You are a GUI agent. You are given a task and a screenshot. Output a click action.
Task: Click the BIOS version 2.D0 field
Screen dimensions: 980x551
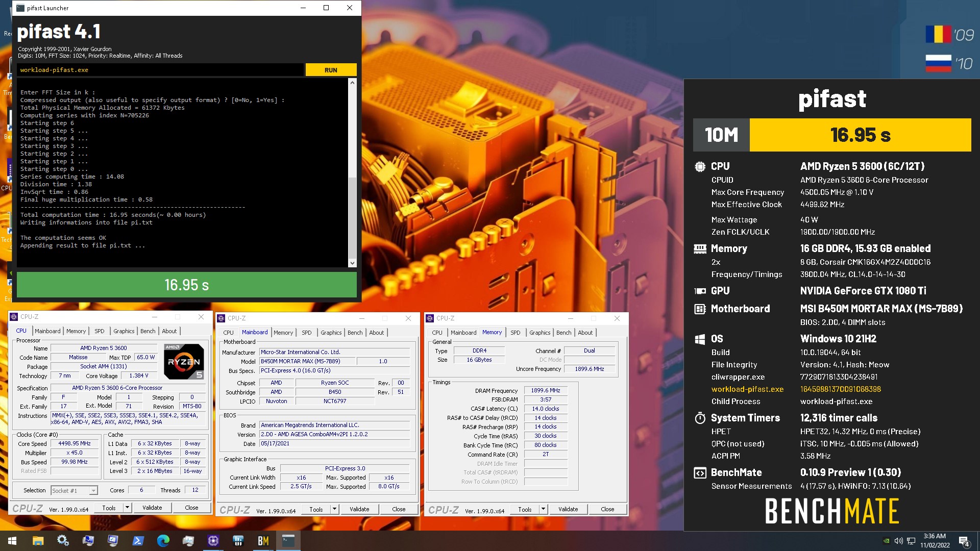point(335,434)
